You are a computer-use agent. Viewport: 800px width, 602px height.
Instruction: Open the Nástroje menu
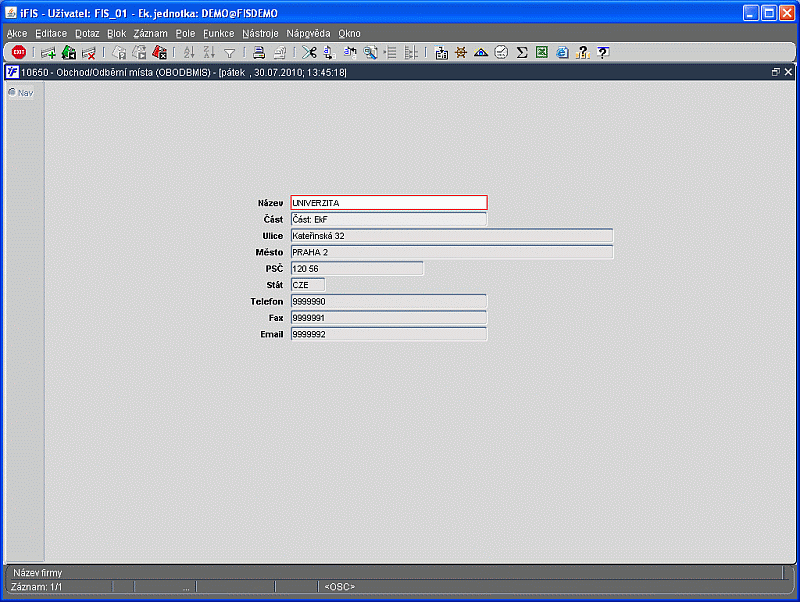pos(260,33)
